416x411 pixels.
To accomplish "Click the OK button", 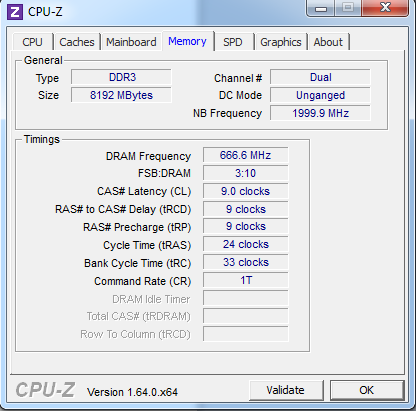I will coord(367,390).
